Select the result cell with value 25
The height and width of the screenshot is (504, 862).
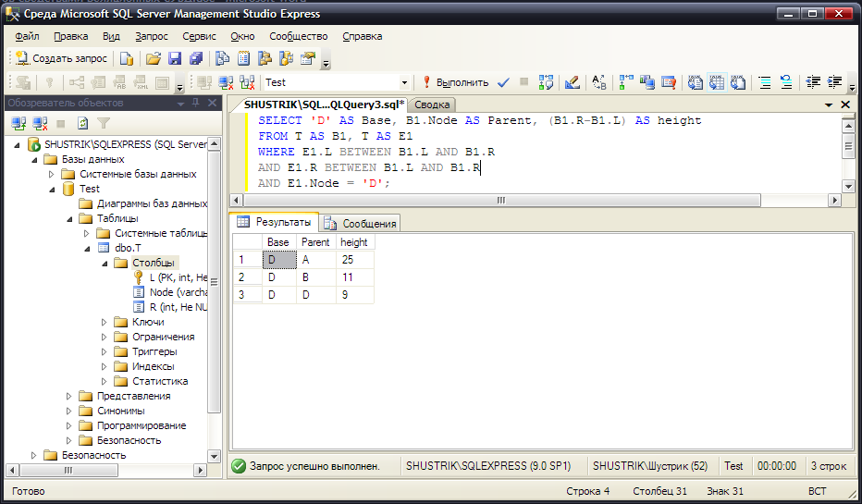click(x=354, y=260)
